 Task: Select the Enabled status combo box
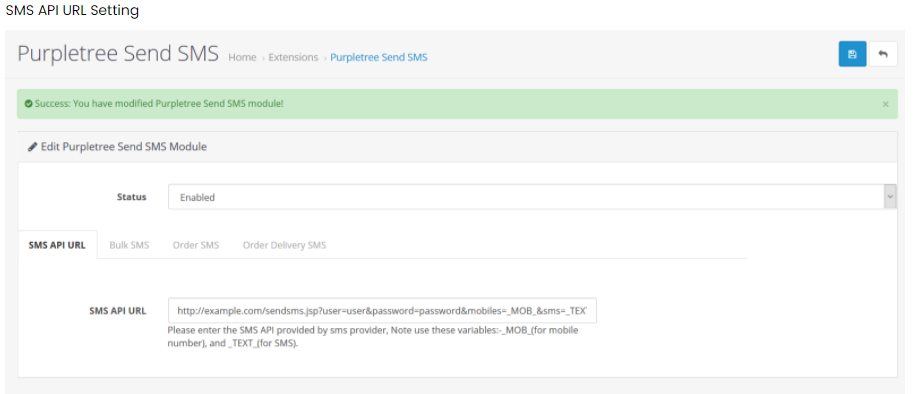click(x=532, y=197)
